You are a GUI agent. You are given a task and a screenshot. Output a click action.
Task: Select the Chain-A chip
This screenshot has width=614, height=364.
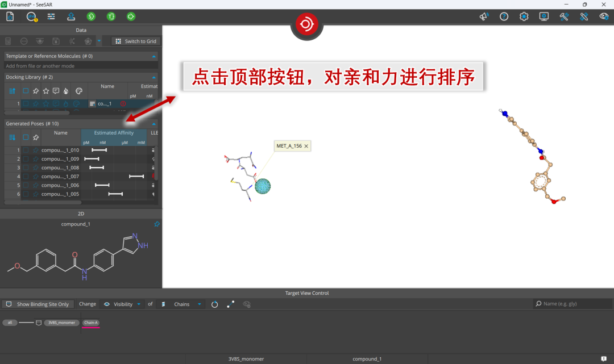(91, 323)
